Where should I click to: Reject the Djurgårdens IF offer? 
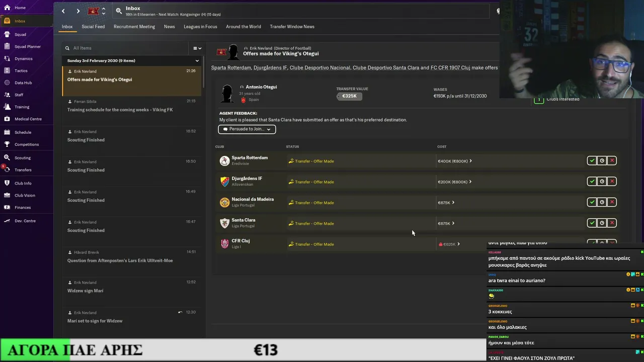click(612, 181)
